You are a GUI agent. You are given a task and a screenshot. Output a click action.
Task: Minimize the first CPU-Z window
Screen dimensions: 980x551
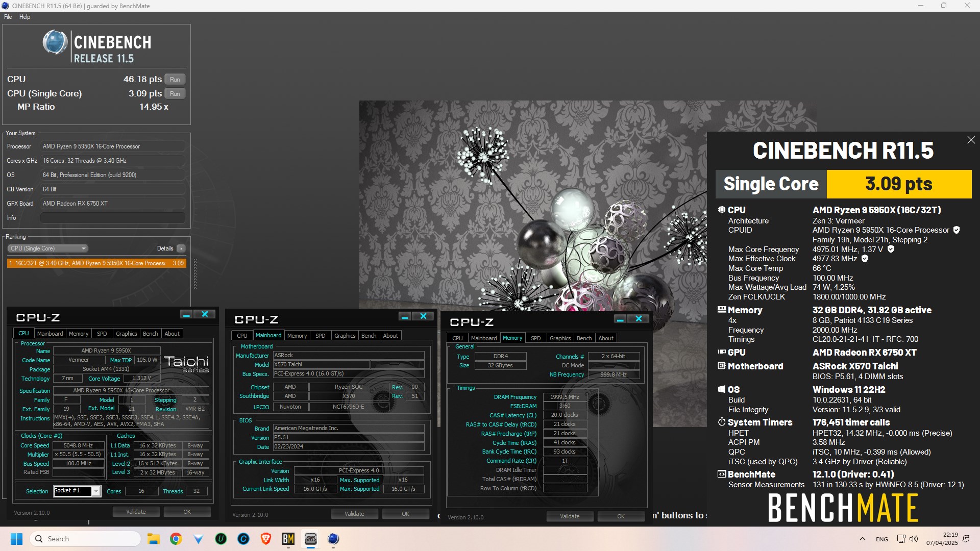pyautogui.click(x=186, y=315)
